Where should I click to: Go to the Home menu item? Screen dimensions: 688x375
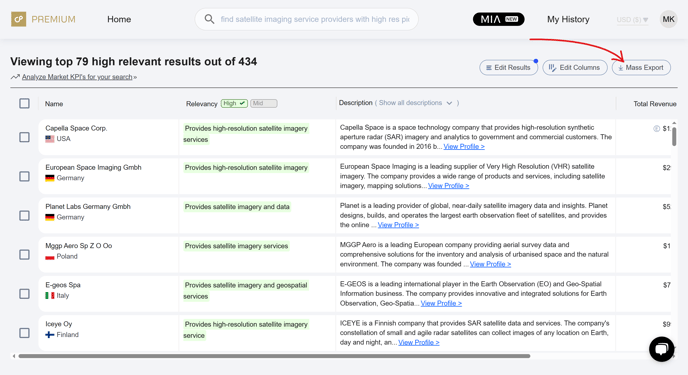[119, 19]
